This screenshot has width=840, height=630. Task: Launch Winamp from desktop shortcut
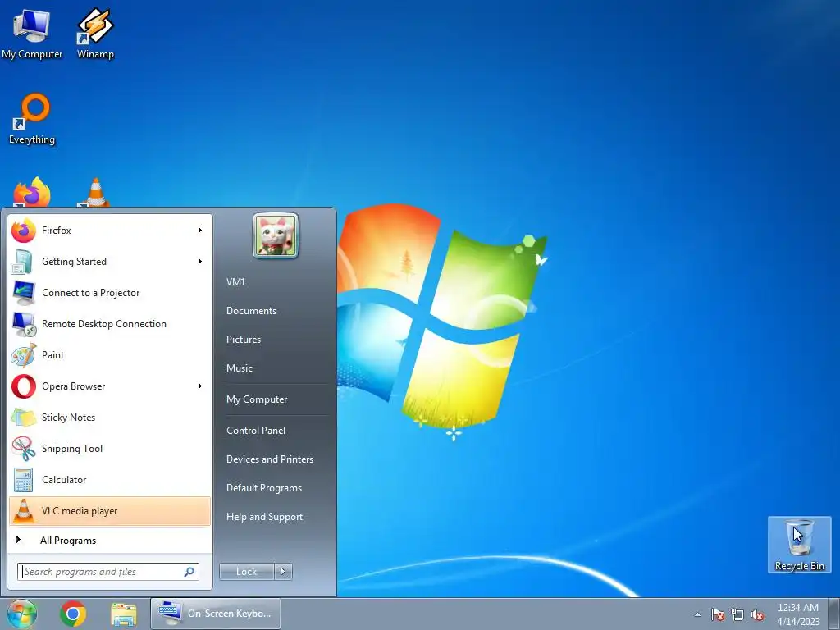pos(95,33)
